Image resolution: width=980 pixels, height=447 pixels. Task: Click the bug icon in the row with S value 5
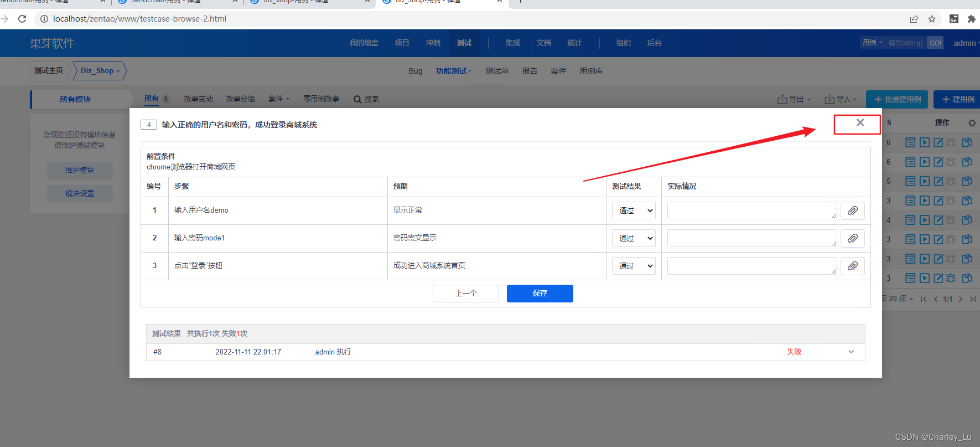(951, 181)
